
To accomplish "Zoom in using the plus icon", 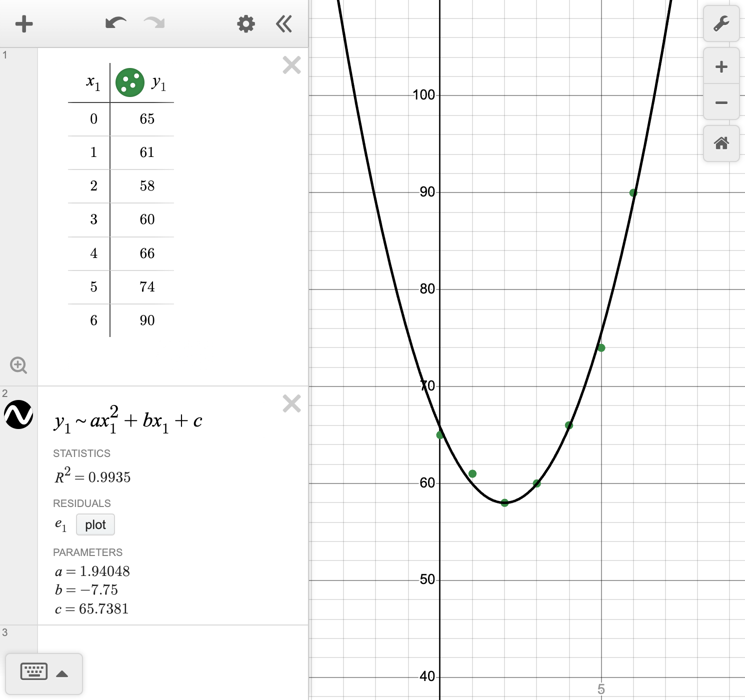I will pyautogui.click(x=721, y=66).
